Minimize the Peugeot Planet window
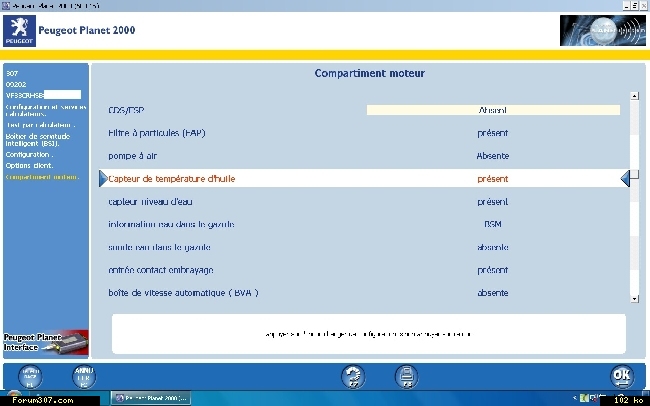Screen dimensions: 650x406 (x=626, y=5)
